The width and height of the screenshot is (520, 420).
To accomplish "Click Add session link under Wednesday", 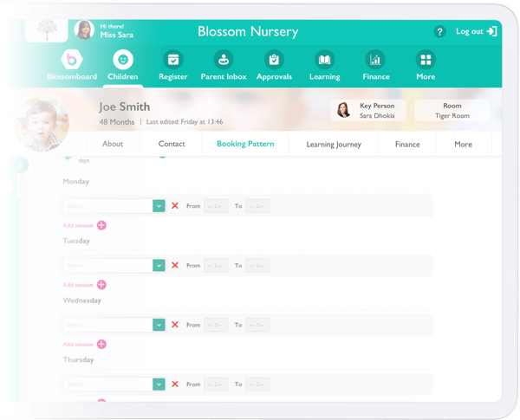I will (78, 344).
